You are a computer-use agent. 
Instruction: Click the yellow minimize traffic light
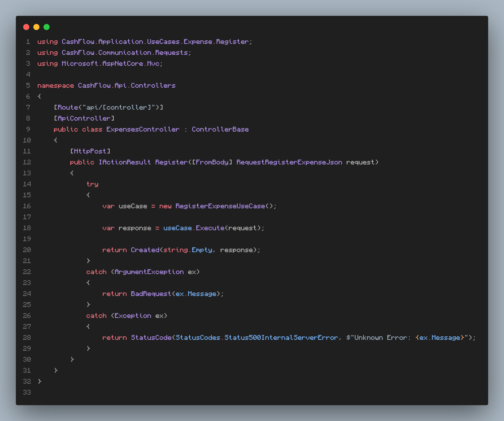click(x=37, y=27)
